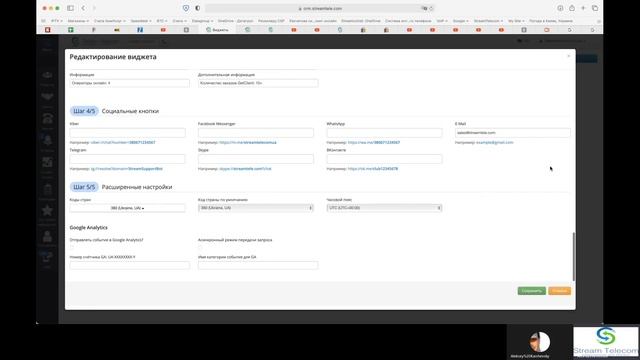Click the Safari back arrow

point(83,8)
